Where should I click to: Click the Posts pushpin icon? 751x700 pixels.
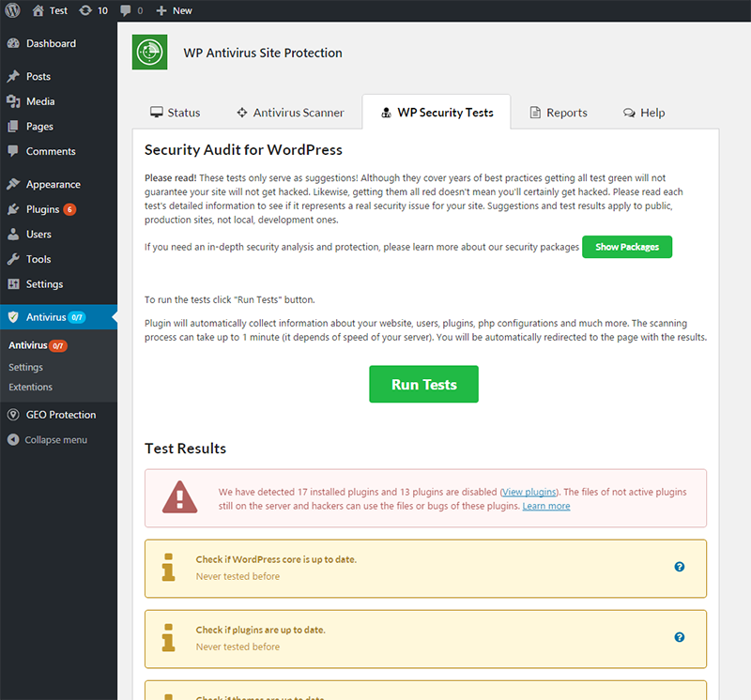pos(13,76)
